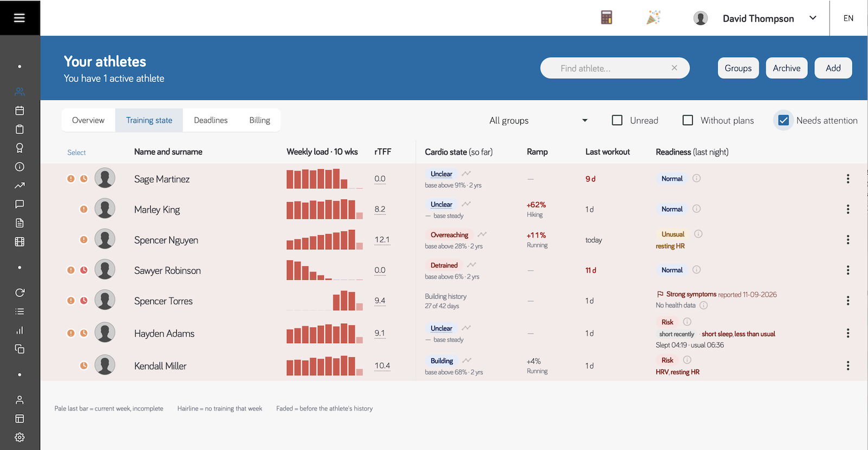Select the Training state tab
868x450 pixels.
click(149, 120)
